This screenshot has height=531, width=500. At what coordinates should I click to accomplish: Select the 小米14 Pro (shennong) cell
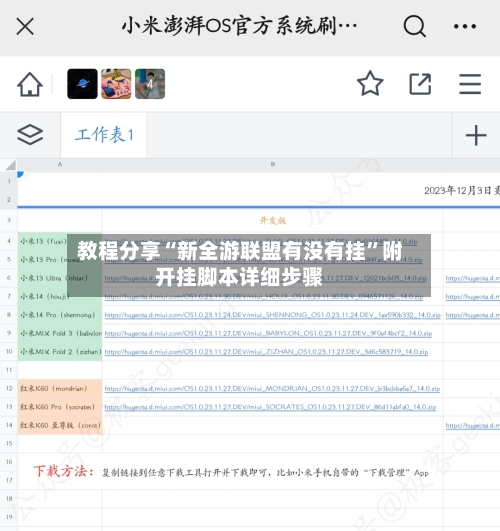tap(60, 315)
